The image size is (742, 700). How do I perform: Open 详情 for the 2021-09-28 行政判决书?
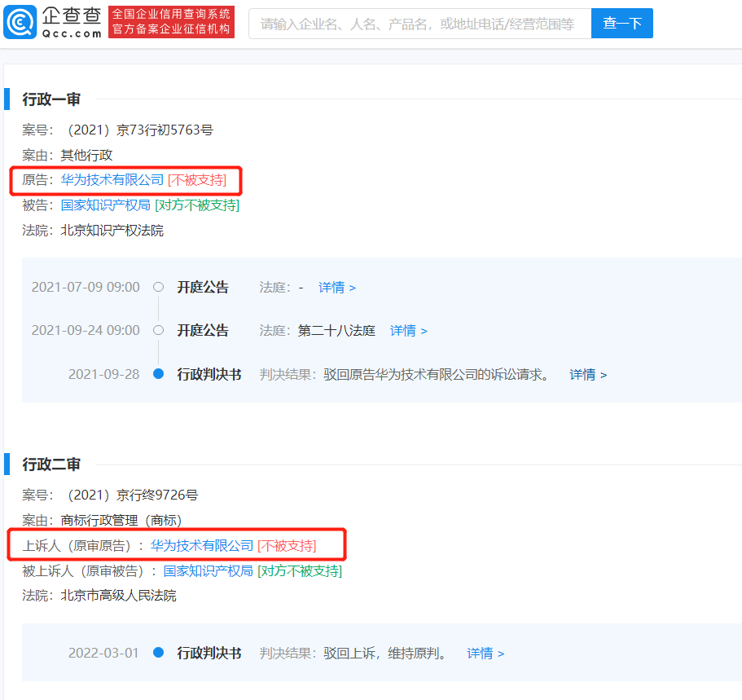(x=588, y=375)
